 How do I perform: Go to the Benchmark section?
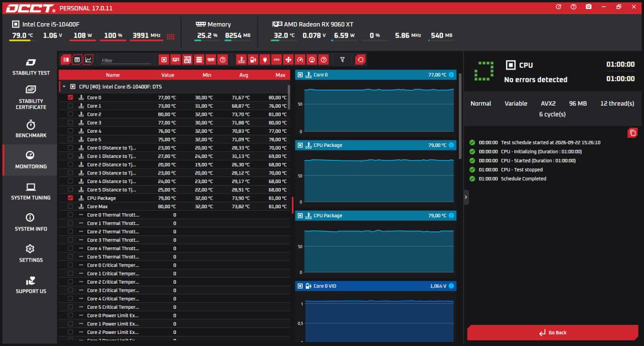point(31,129)
